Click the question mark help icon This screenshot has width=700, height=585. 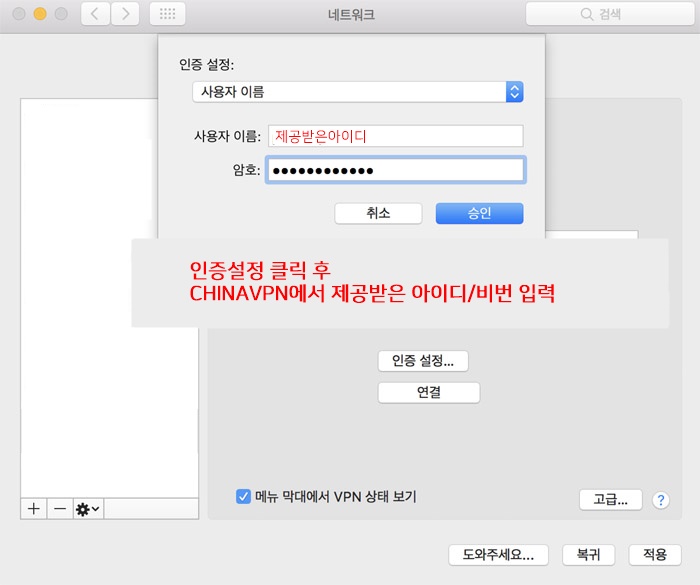(660, 500)
